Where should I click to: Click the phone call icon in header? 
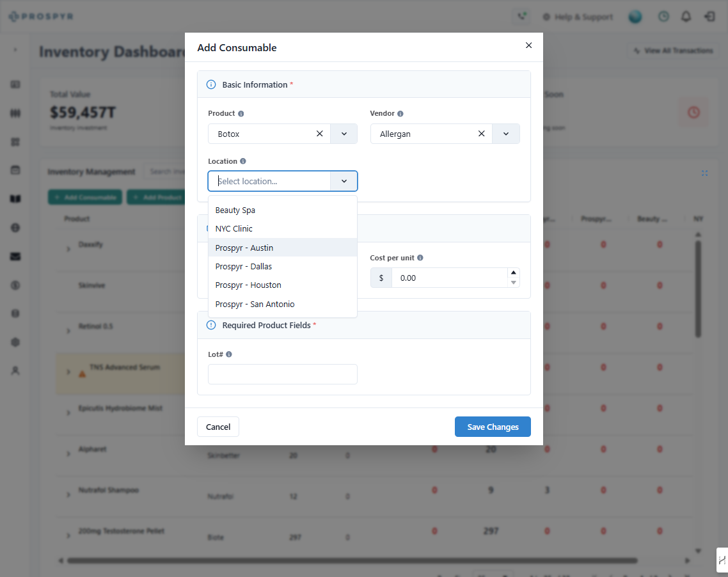[522, 17]
